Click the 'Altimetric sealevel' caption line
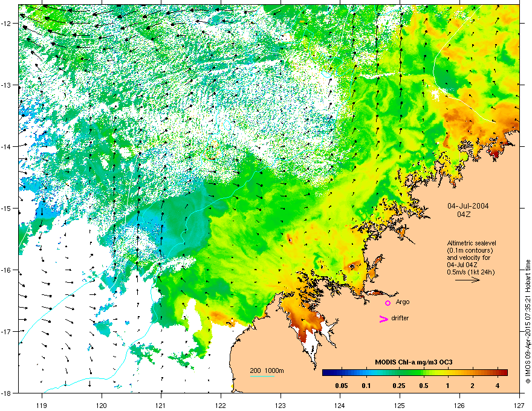Screen dimensions: 532x411 pyautogui.click(x=472, y=243)
